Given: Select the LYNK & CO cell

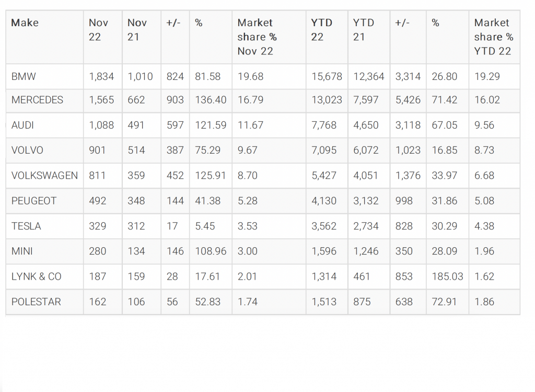Looking at the screenshot, I should click(36, 276).
